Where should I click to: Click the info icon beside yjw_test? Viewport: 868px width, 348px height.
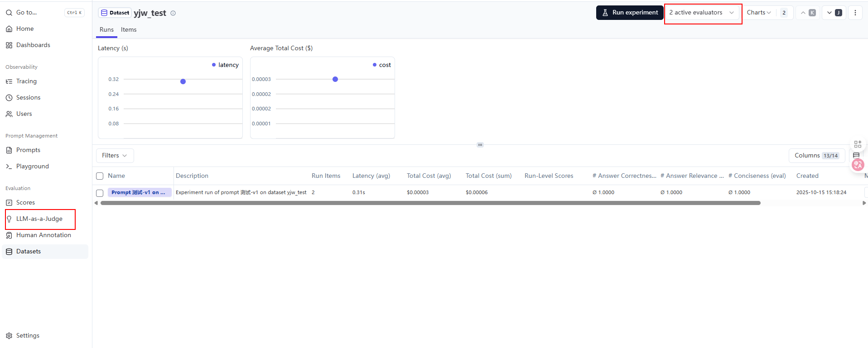(x=173, y=13)
